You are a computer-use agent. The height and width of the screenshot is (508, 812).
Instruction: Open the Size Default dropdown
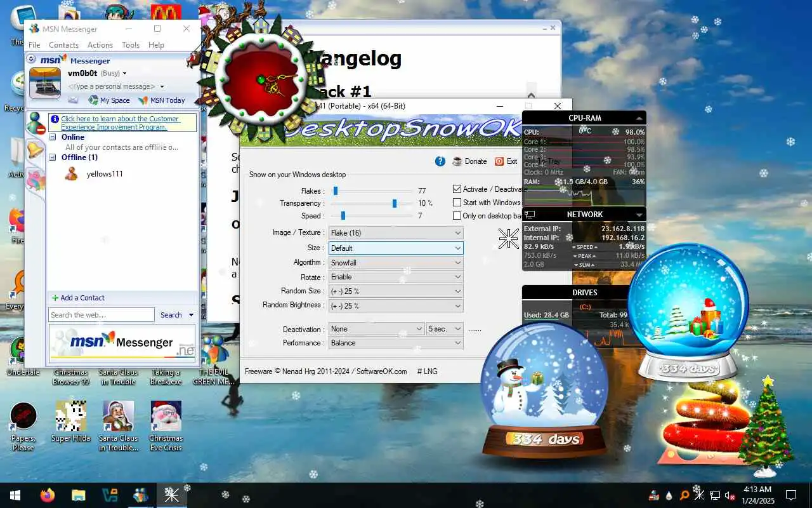[x=396, y=248]
